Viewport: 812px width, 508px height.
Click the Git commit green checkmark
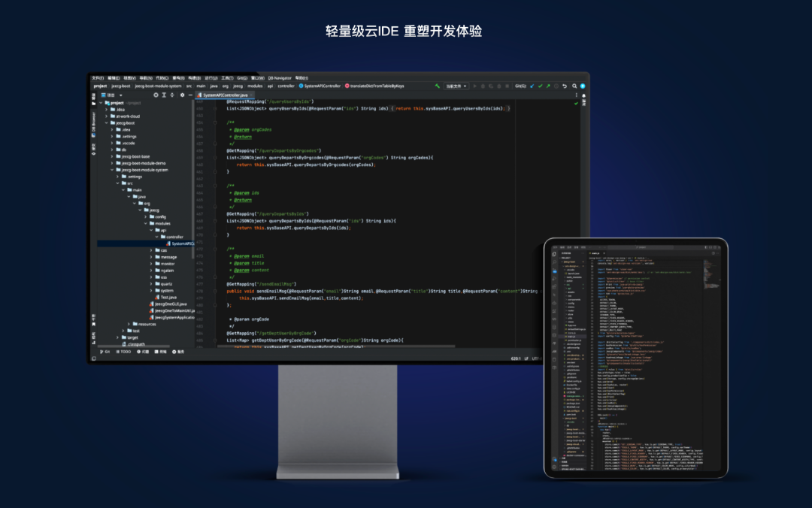[540, 86]
